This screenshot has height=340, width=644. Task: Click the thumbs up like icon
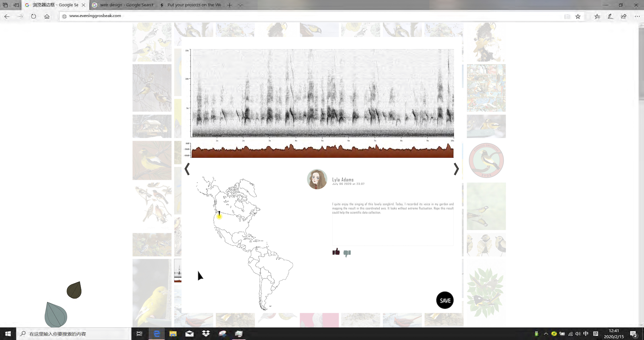[336, 252]
